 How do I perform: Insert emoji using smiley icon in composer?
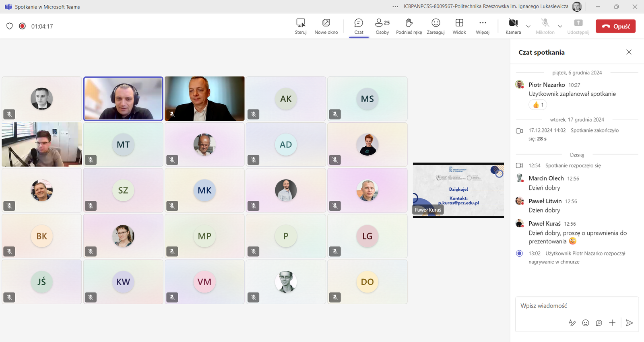(586, 323)
